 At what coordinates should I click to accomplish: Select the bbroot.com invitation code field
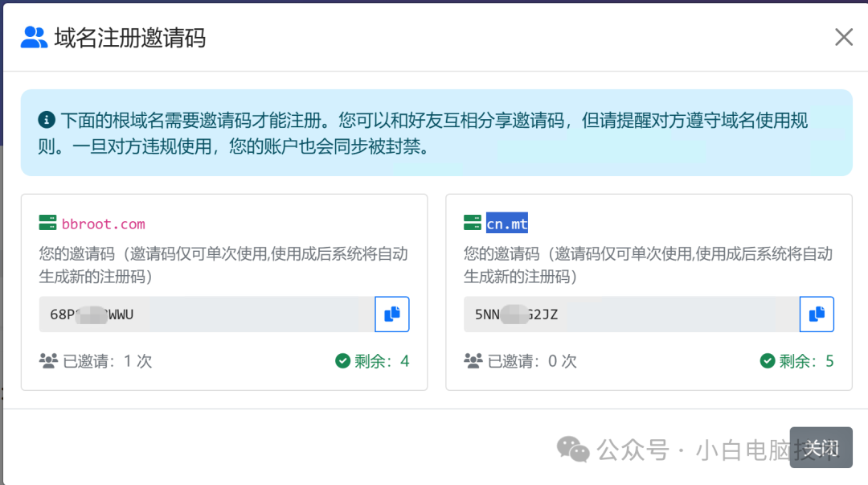[207, 314]
